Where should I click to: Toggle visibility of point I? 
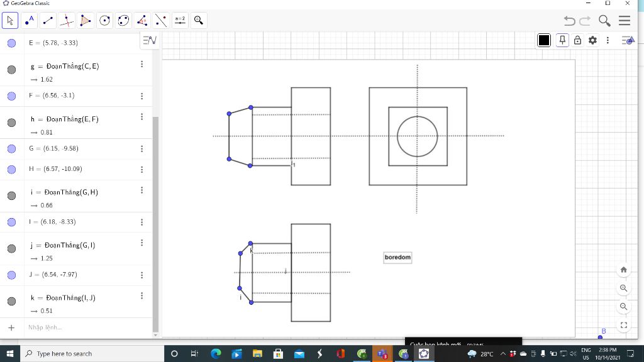11,222
